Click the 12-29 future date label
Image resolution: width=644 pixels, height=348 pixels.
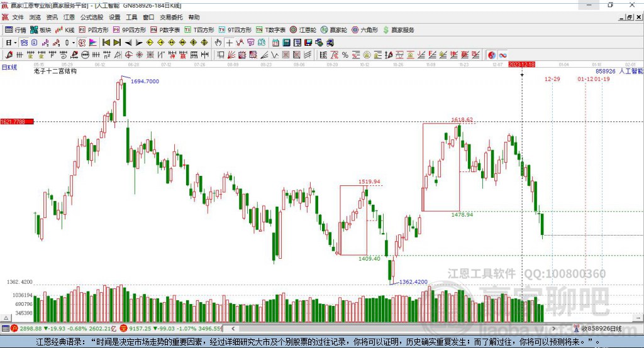pyautogui.click(x=552, y=79)
